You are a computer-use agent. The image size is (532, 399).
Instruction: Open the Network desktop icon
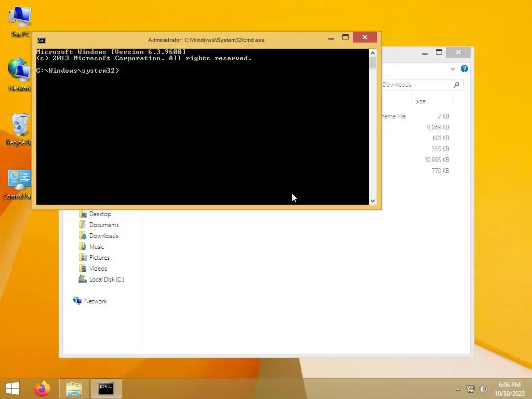pos(20,75)
